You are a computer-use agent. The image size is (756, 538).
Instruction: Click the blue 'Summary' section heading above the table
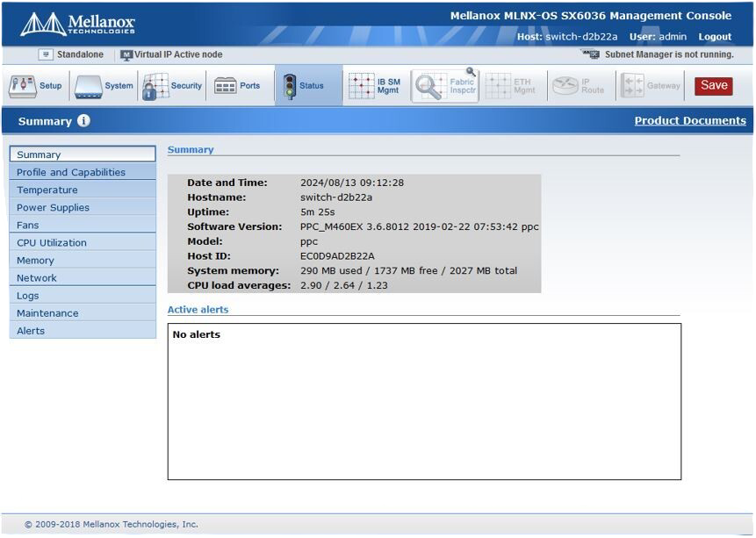[x=191, y=149]
